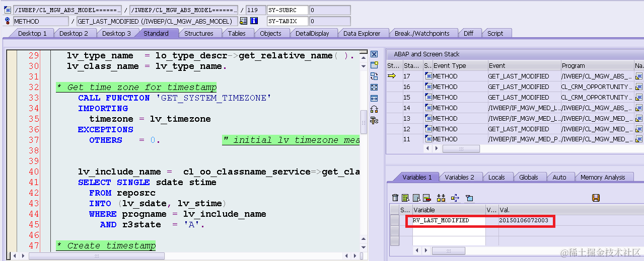644x261 pixels.
Task: Click the Variable column header
Action: click(449, 210)
